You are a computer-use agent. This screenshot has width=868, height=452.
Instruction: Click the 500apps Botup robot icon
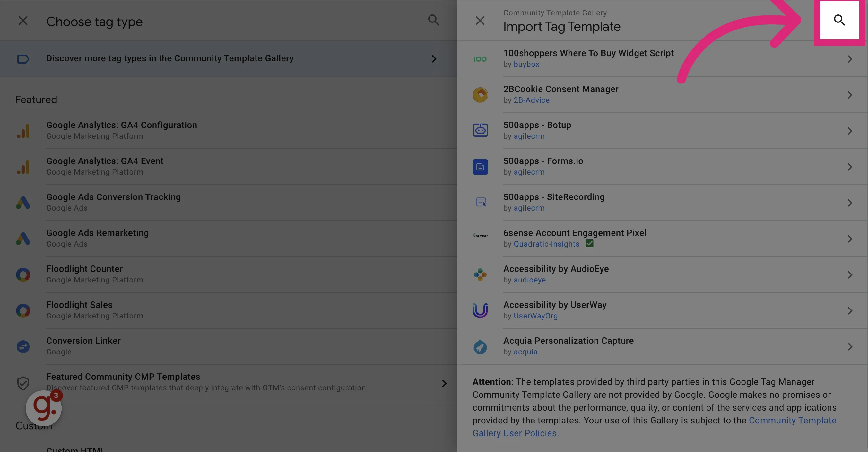point(480,130)
